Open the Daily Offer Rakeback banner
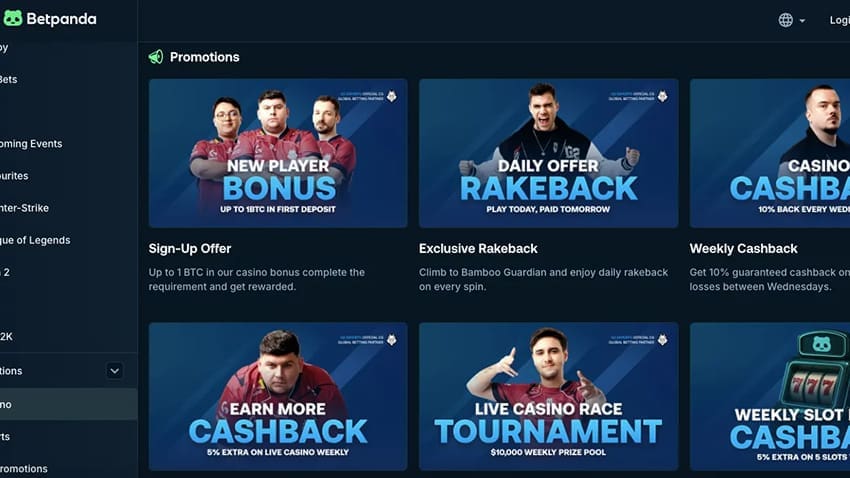Screen dimensions: 850x478 coord(548,153)
